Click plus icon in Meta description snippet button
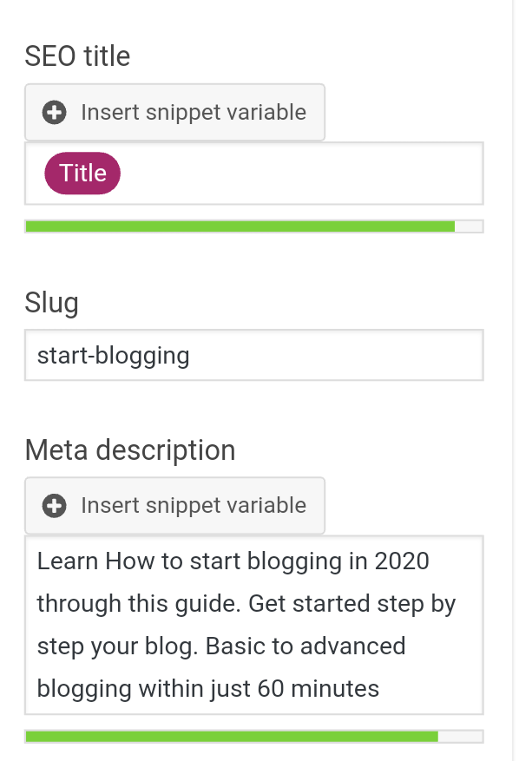532x761 pixels. (x=55, y=506)
